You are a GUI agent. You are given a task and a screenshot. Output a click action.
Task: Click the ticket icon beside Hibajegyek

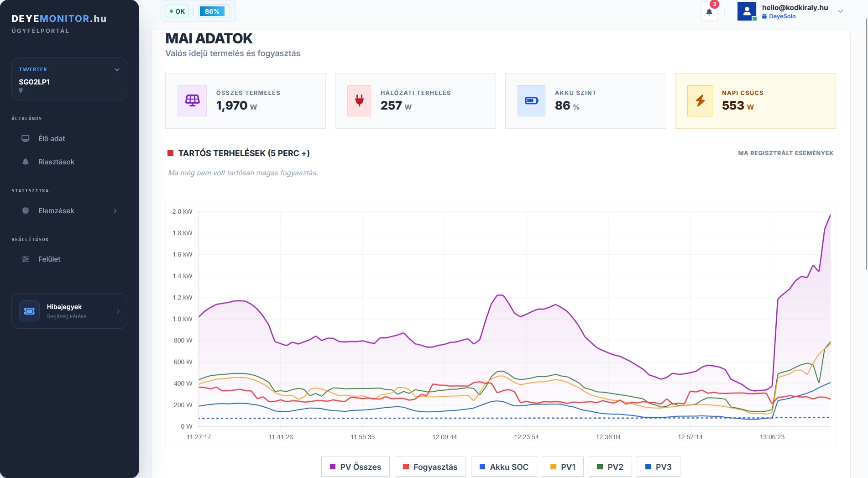point(29,311)
